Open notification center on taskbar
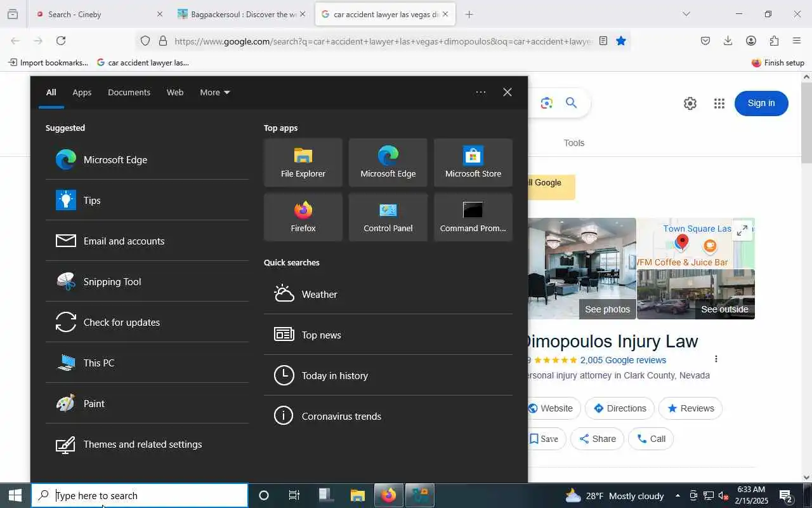 coord(787,495)
